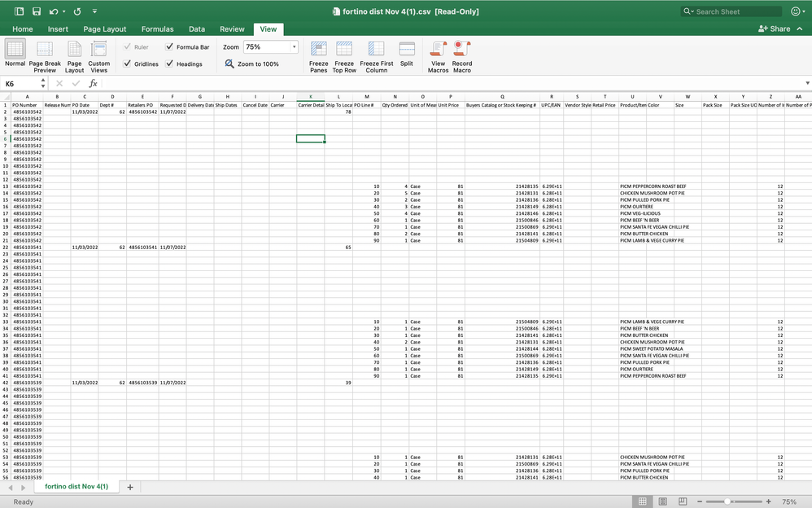Image resolution: width=812 pixels, height=508 pixels.
Task: Click the Name Box stepper arrows
Action: pos(43,84)
